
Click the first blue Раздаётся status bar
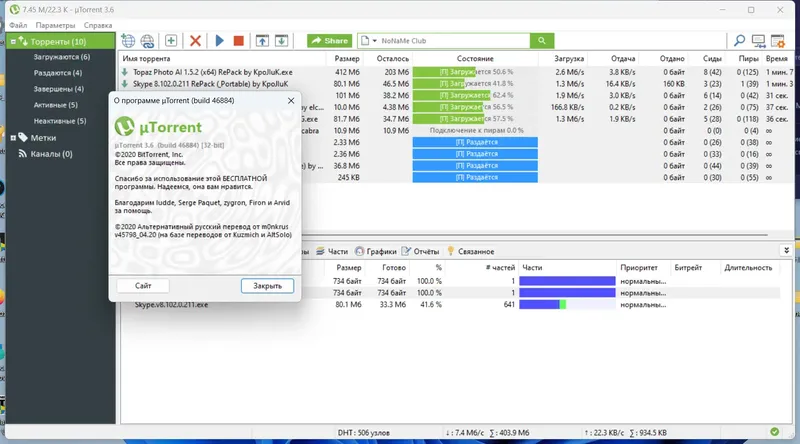coord(475,142)
